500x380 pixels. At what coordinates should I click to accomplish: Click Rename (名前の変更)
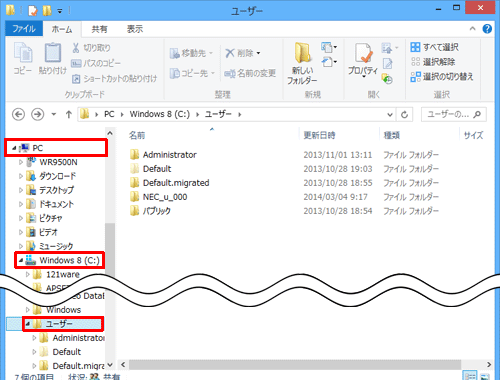[250, 73]
